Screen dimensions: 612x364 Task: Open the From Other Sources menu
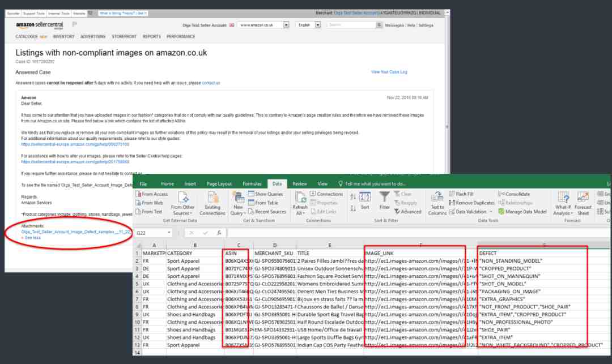coord(182,203)
